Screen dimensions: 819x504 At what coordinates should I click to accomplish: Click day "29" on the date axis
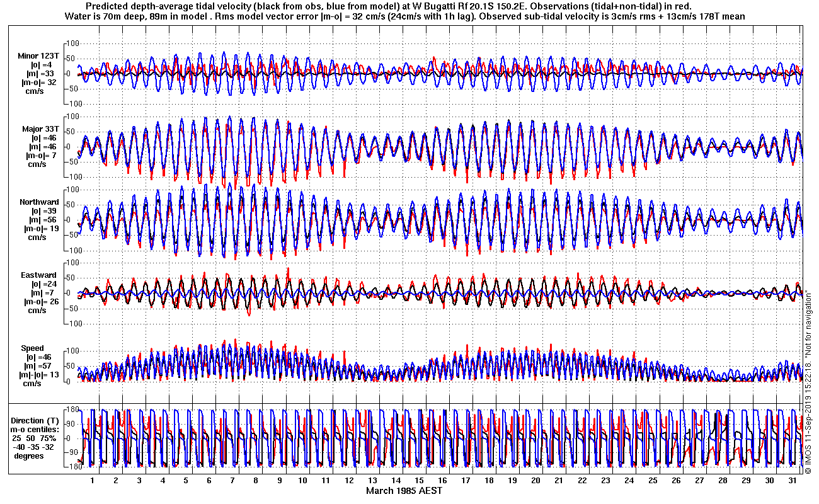(745, 481)
